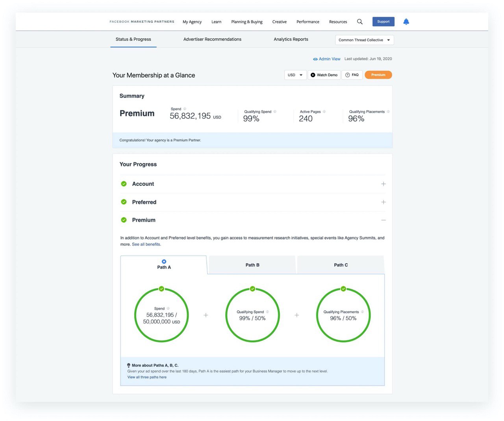The image size is (504, 421).
Task: Open the Resources menu
Action: point(338,22)
